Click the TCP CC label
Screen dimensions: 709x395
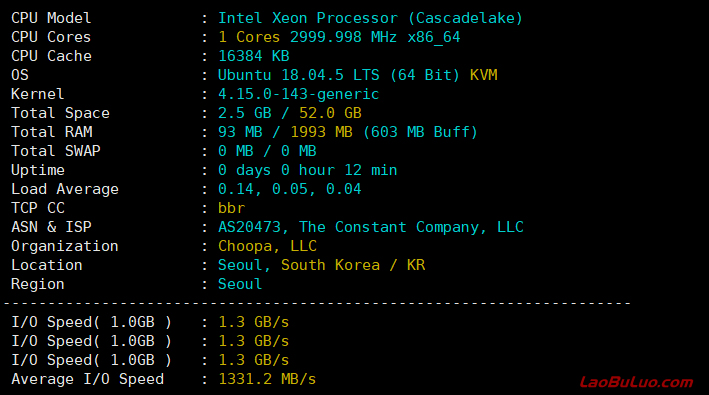(38, 208)
